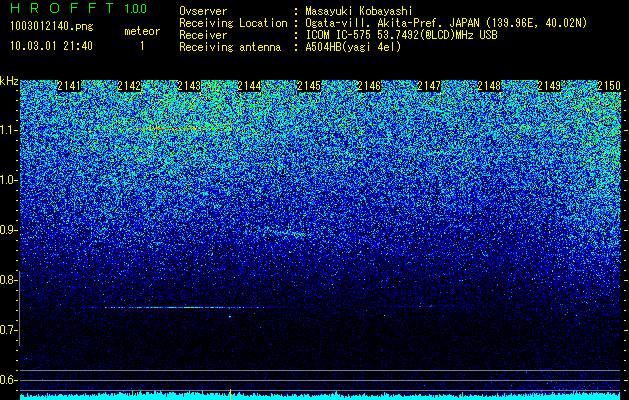
Task: Click the A504HB(yagi 4el) antenna text
Action: click(x=353, y=47)
